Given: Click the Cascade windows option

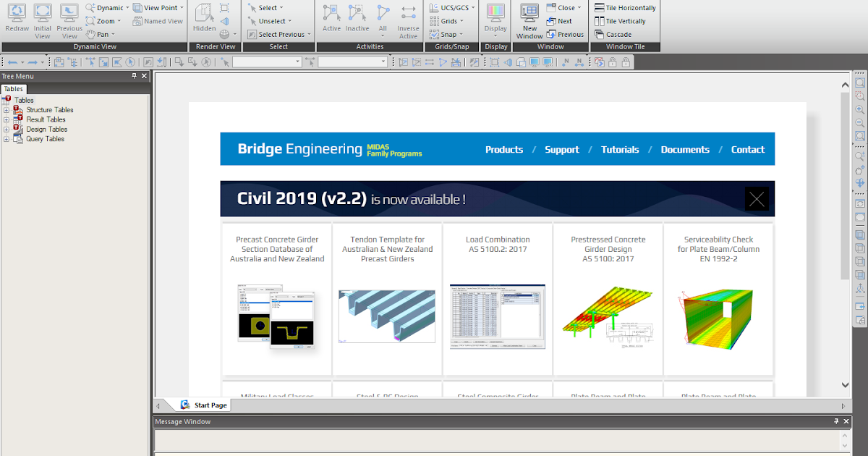Looking at the screenshot, I should (613, 34).
